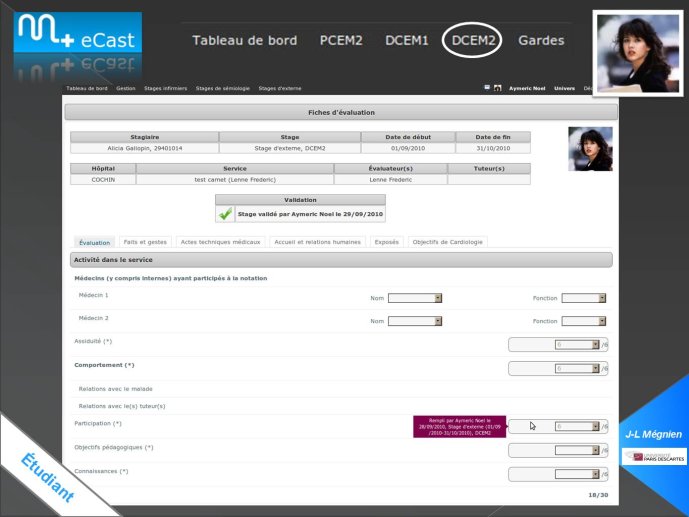Switch to the Exposés tab
Viewport: 689px width, 517px height.
coord(386,242)
